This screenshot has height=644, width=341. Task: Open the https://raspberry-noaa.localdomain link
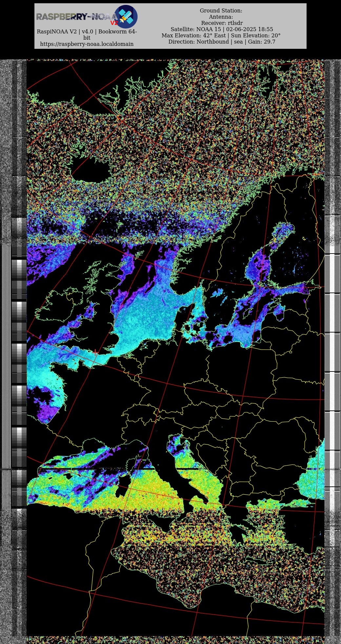click(87, 44)
